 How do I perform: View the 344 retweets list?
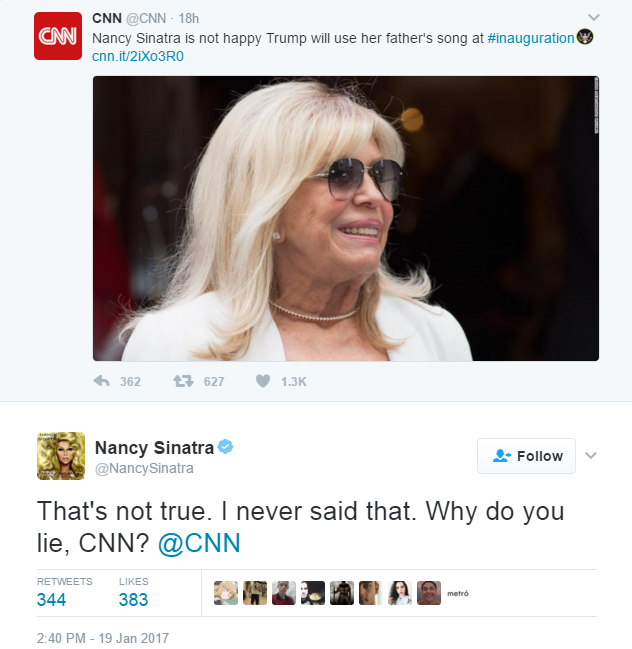[x=65, y=593]
